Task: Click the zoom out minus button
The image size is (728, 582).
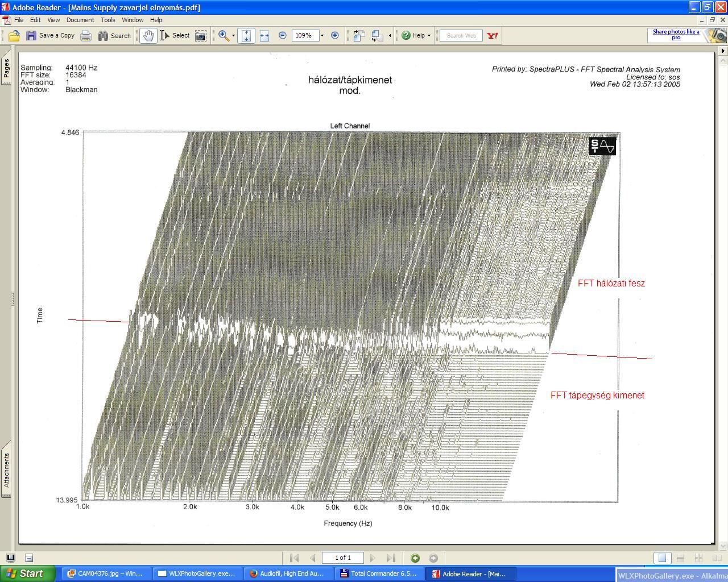Action: 283,35
